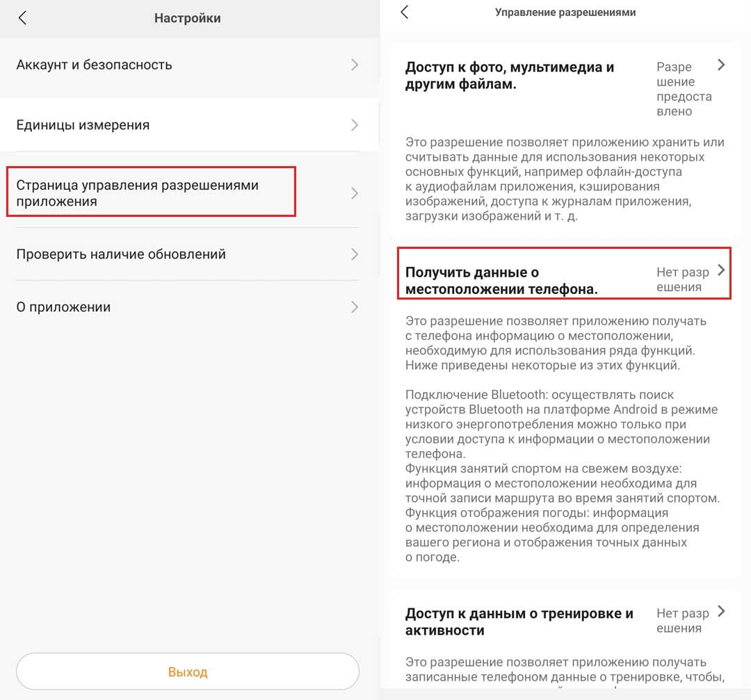Viewport: 751px width, 700px height.
Task: Open Аккаунт и безопасность settings
Action: (x=94, y=65)
